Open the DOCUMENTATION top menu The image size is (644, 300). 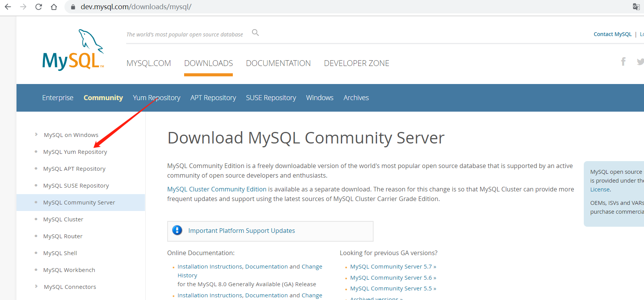point(278,63)
